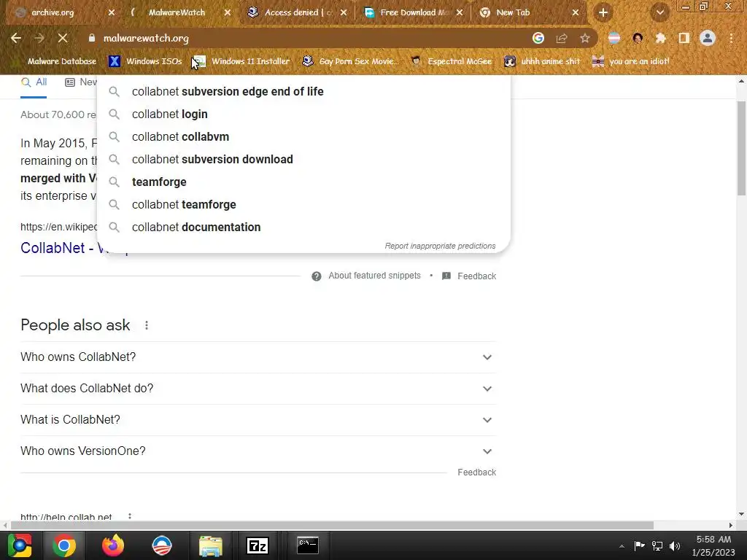Viewport: 747px width, 560px height.
Task: Expand 'What is CollabNet?' question
Action: click(258, 420)
